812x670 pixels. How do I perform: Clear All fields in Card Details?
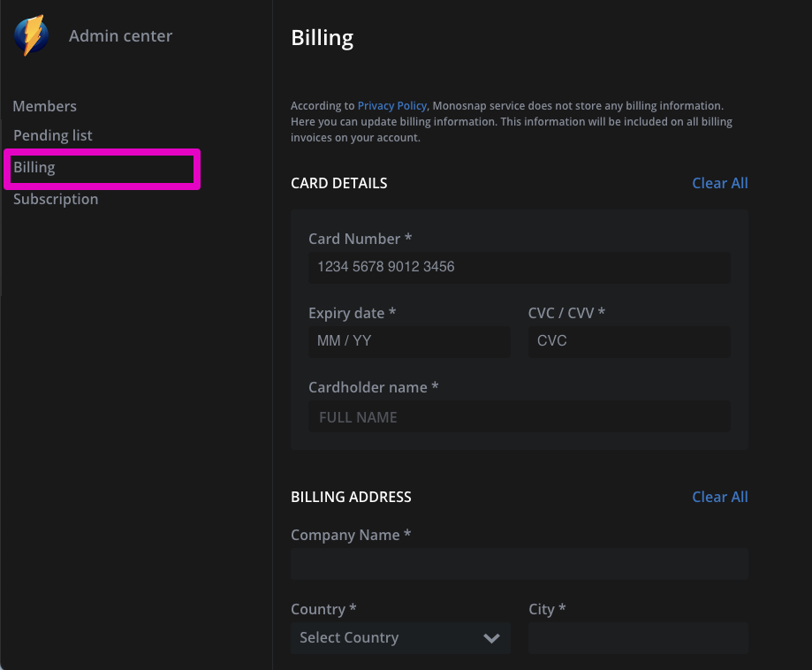click(x=719, y=183)
